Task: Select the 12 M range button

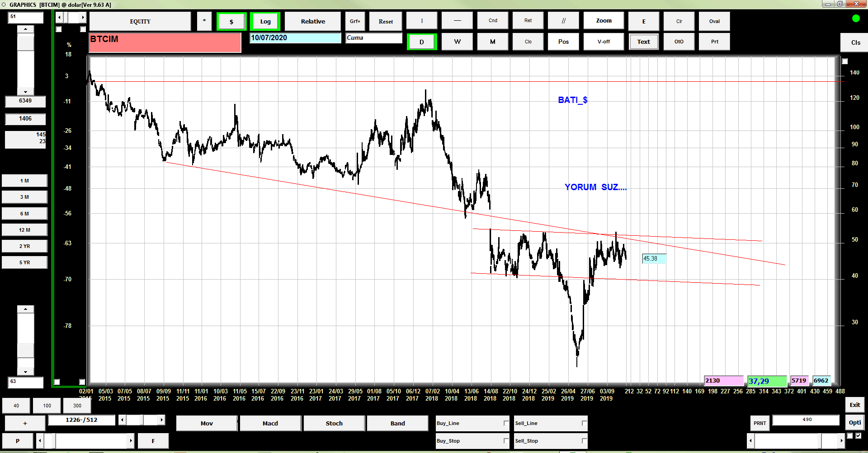Action: (x=24, y=230)
